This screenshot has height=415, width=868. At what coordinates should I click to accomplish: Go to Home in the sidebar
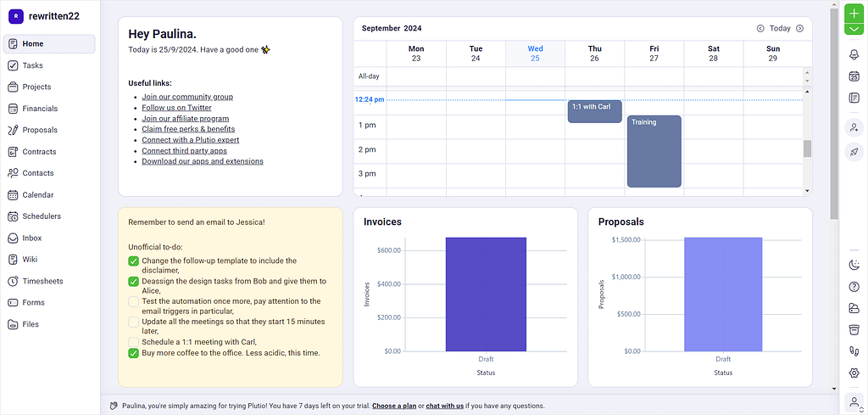[48, 44]
